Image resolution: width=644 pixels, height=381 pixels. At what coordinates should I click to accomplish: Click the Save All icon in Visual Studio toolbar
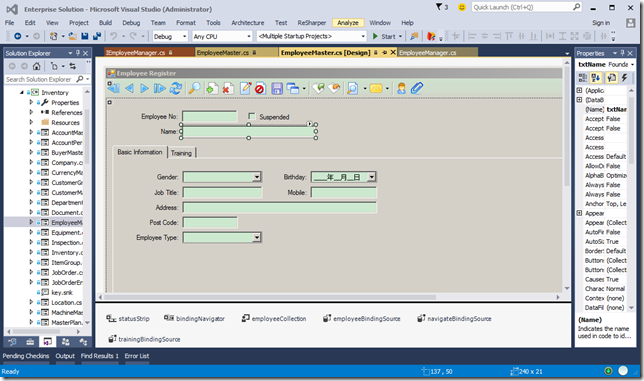[97, 37]
